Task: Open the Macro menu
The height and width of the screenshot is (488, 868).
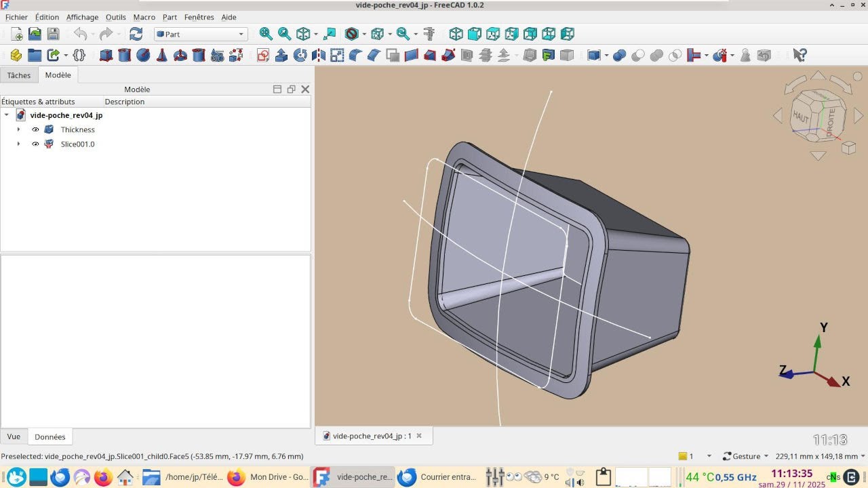Action: coord(144,17)
